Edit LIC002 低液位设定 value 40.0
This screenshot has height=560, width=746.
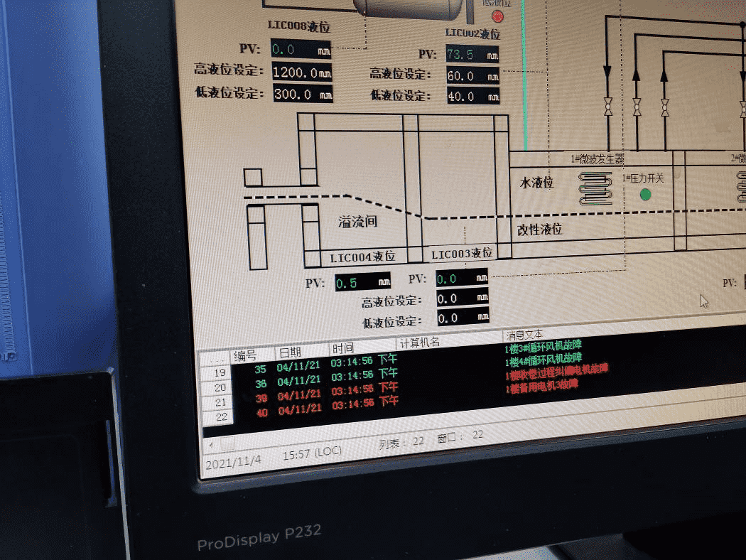(473, 96)
